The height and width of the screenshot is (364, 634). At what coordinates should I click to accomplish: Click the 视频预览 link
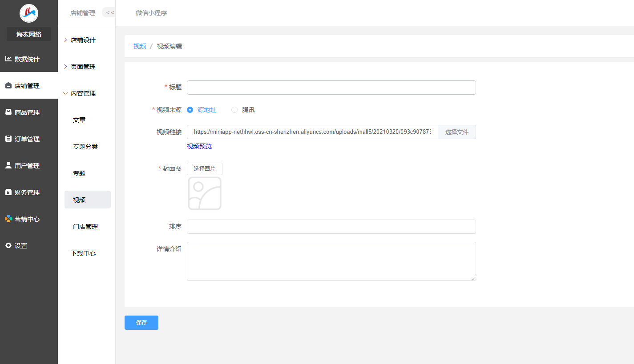(x=199, y=146)
